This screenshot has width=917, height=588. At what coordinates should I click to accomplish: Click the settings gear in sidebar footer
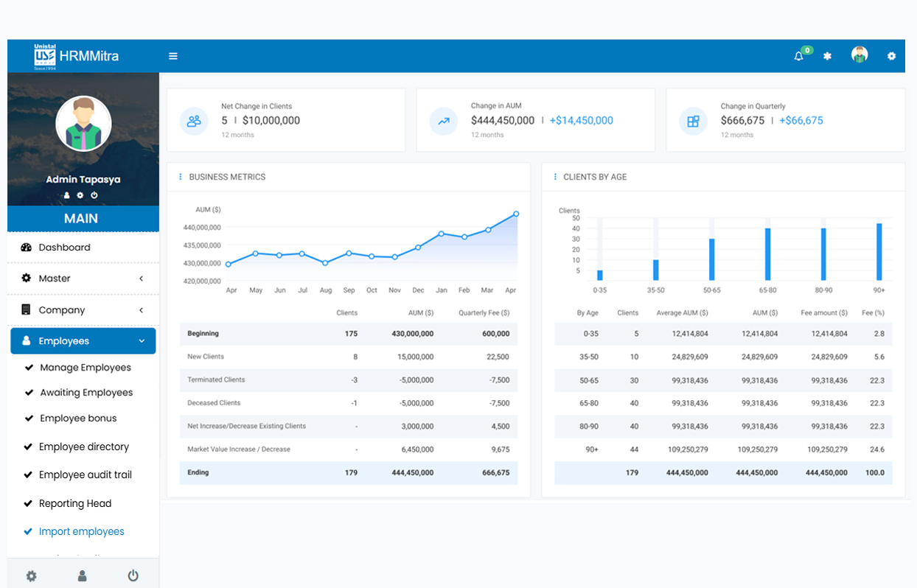[31, 576]
